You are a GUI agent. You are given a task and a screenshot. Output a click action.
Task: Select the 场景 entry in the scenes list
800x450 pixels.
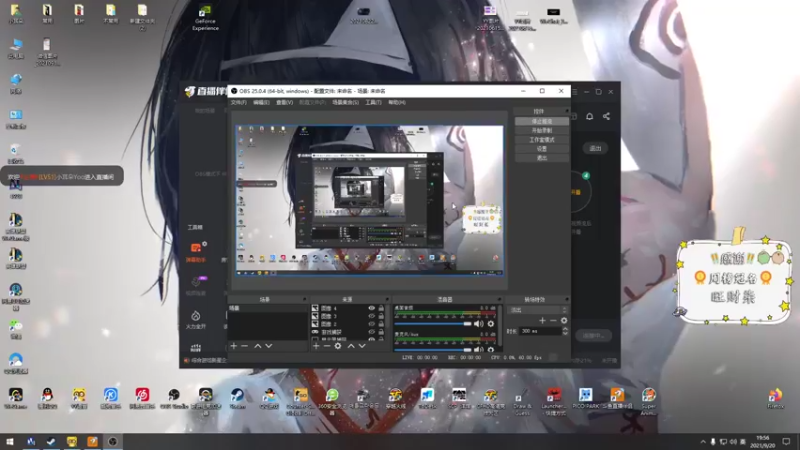pyautogui.click(x=267, y=308)
